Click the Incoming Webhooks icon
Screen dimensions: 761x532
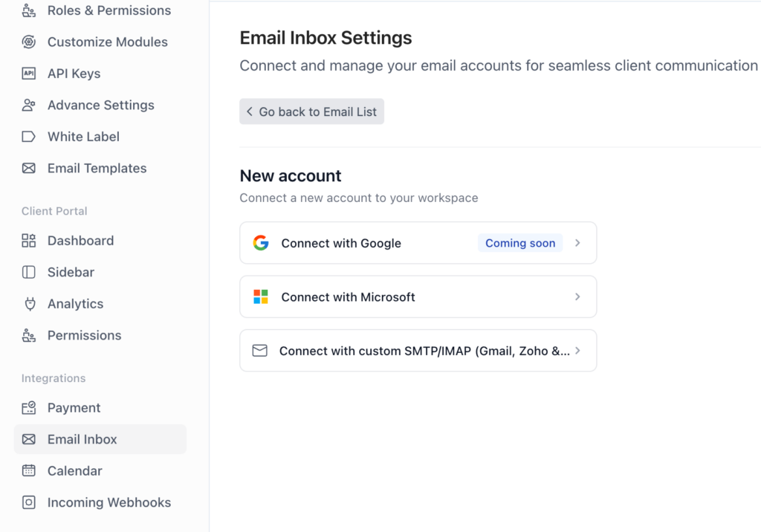(27, 502)
